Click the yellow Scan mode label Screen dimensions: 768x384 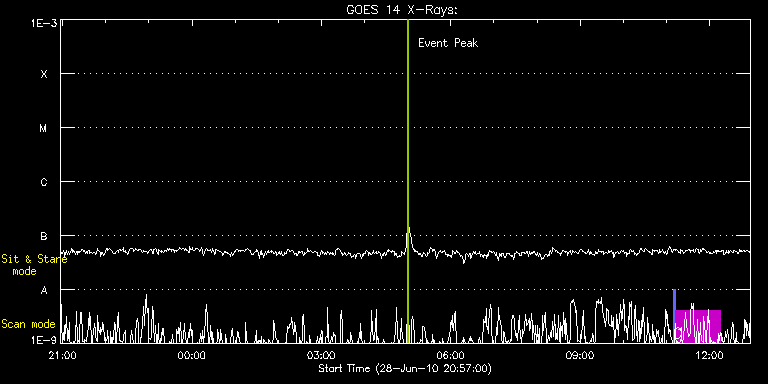(x=28, y=324)
